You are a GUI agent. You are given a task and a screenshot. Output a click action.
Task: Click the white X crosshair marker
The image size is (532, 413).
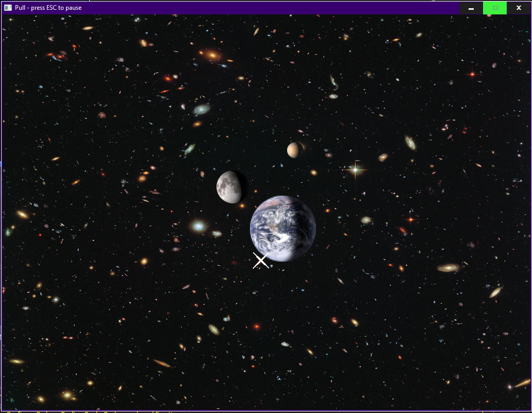click(261, 261)
